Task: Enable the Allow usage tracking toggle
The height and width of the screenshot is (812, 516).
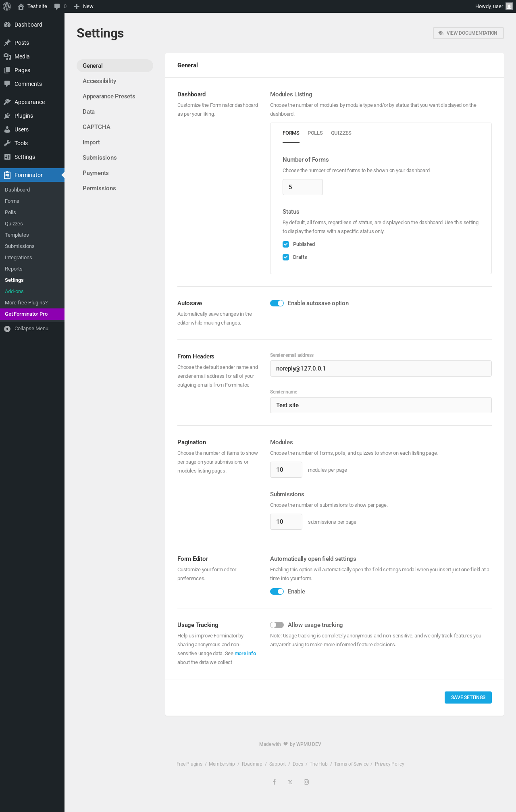Action: [277, 625]
